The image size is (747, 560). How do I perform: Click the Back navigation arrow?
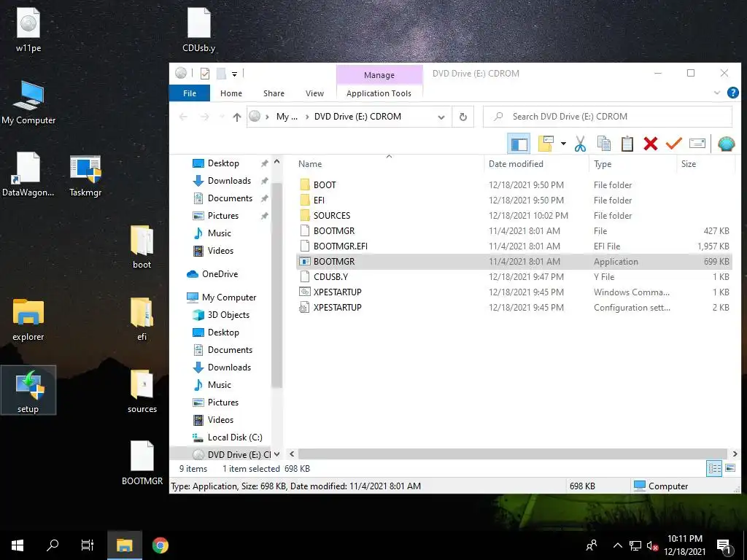[183, 117]
